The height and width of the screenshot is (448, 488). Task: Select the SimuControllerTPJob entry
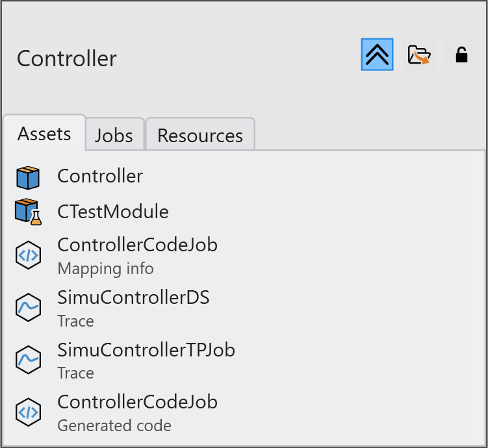pyautogui.click(x=146, y=350)
